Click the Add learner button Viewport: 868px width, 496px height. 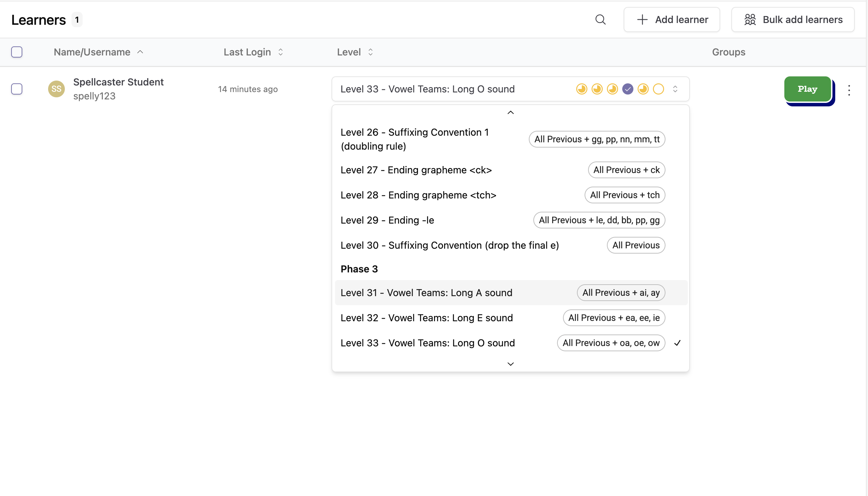click(672, 20)
